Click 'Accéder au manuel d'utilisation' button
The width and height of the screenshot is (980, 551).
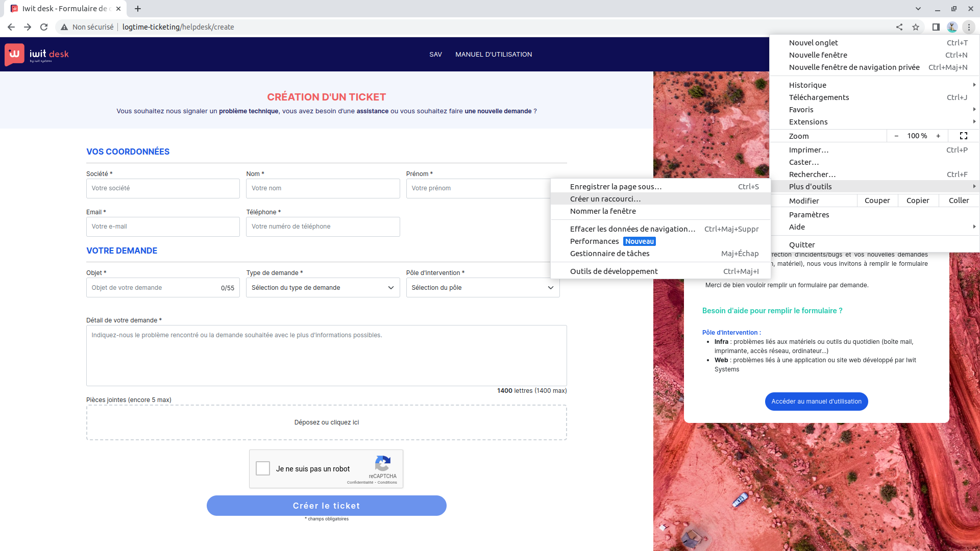816,402
